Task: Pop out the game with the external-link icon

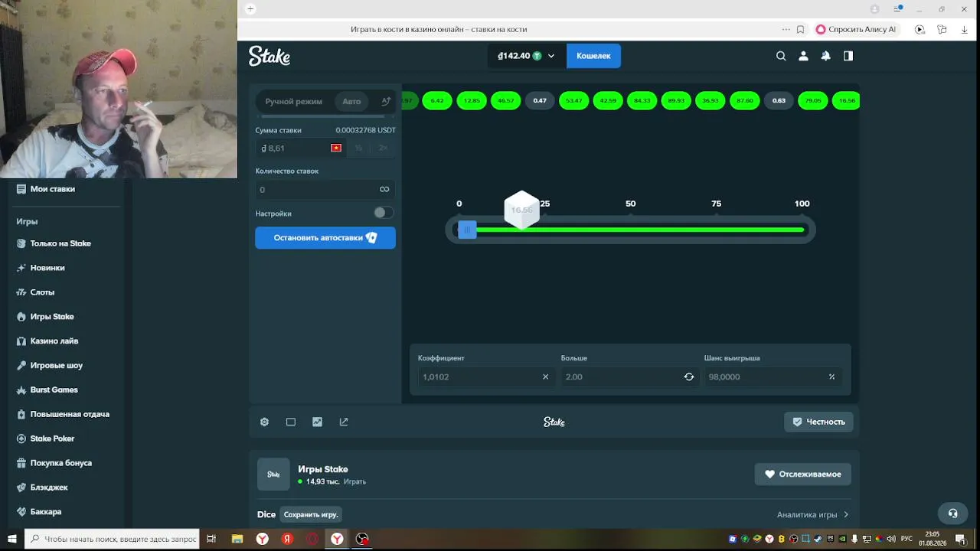Action: point(344,422)
